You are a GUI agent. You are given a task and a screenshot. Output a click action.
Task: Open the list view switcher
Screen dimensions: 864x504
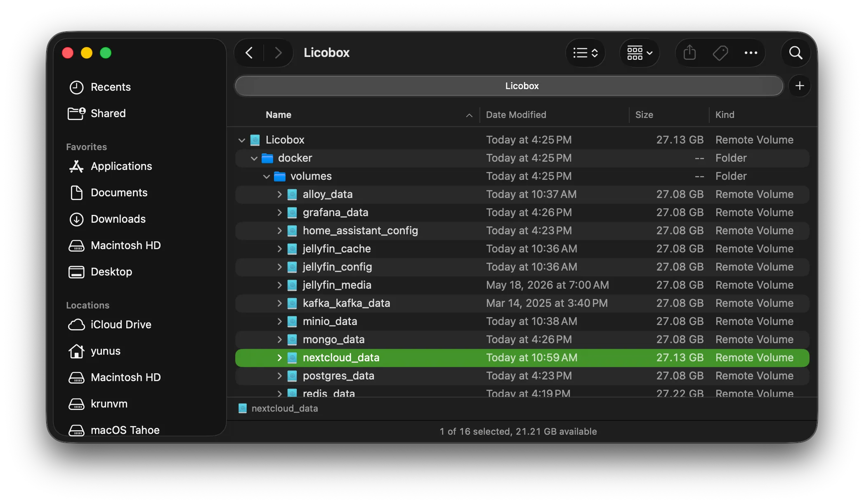585,53
